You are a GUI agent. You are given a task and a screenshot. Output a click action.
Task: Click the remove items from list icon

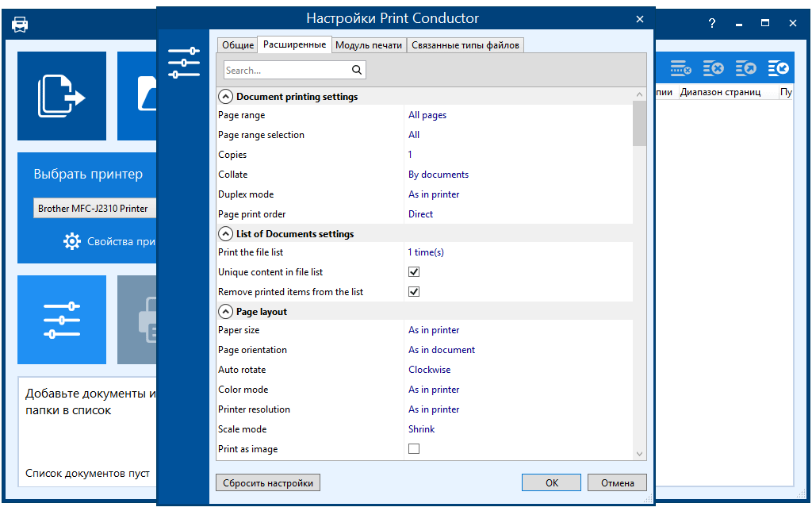coord(713,69)
